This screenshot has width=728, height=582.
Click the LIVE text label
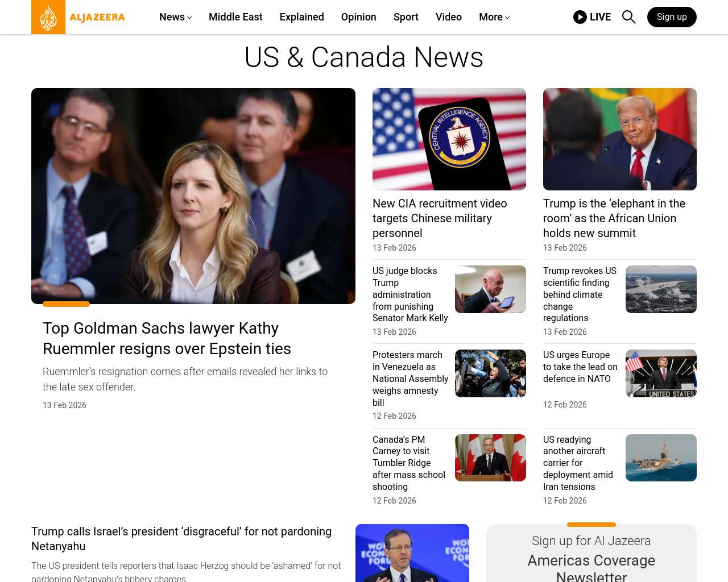tap(600, 17)
